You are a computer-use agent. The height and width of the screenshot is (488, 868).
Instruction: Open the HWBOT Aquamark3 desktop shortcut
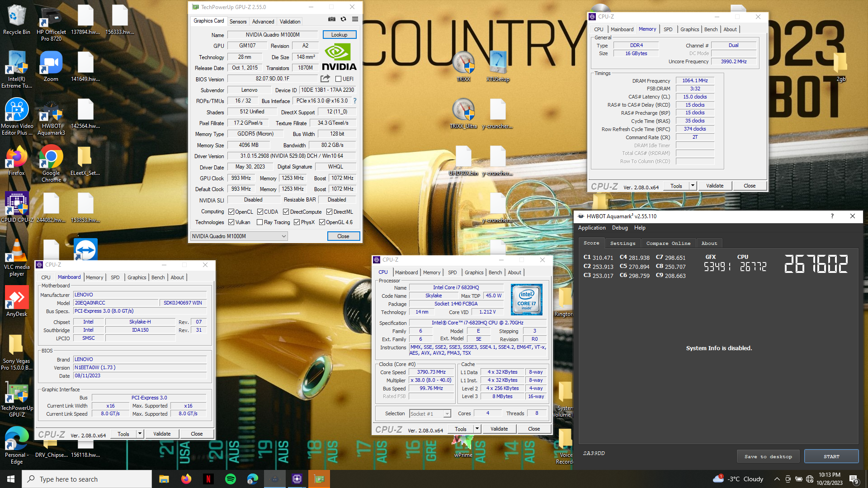(51, 117)
